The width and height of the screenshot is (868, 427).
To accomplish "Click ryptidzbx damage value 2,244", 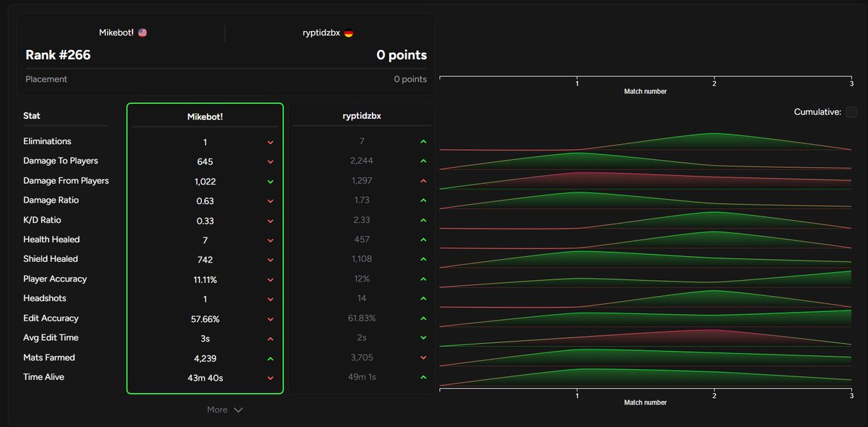I will coord(361,161).
